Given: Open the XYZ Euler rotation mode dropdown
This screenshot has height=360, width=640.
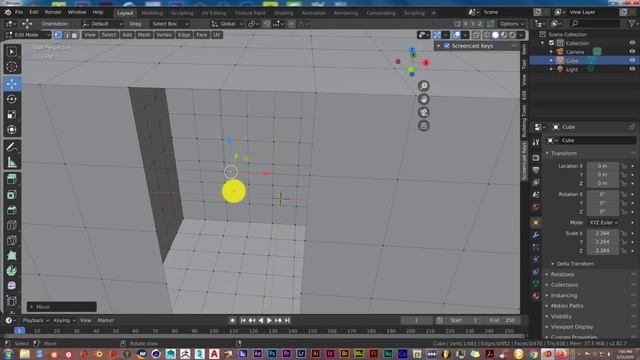Looking at the screenshot, I should [x=603, y=222].
